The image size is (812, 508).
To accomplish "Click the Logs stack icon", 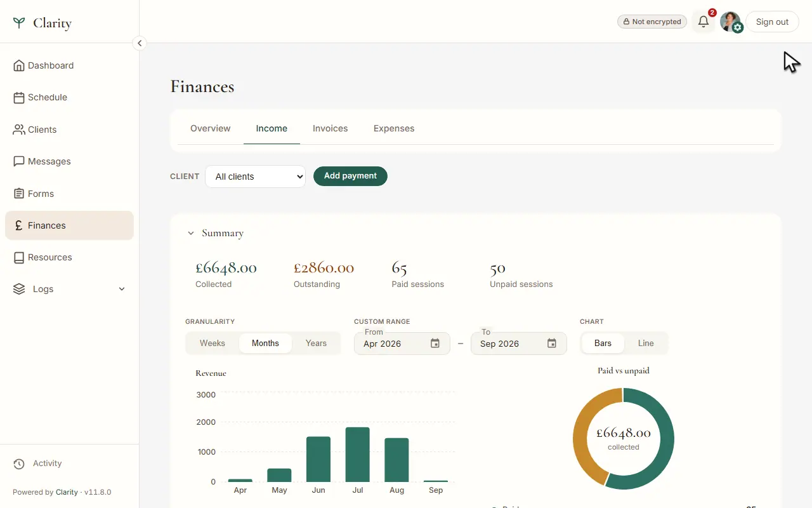I will pos(20,289).
